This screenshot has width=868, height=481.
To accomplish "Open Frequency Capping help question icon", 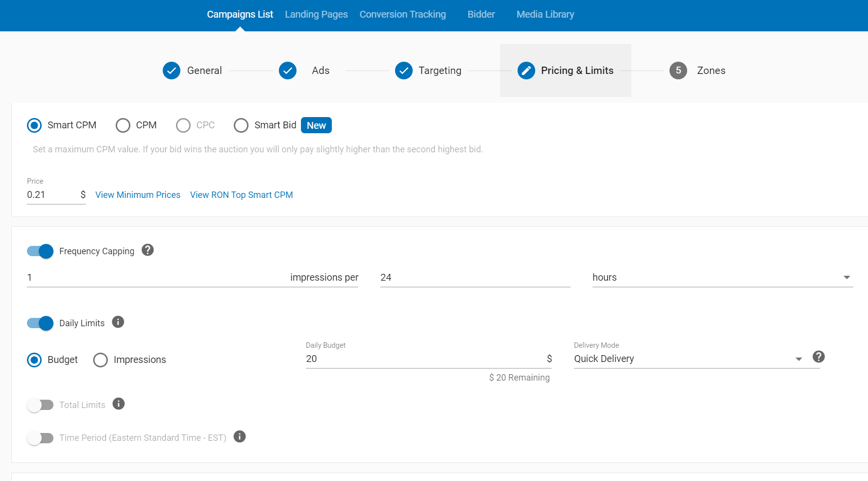I will click(148, 250).
